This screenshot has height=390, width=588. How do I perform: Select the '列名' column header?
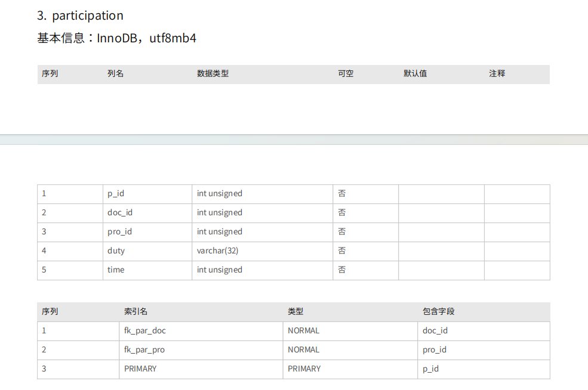116,73
